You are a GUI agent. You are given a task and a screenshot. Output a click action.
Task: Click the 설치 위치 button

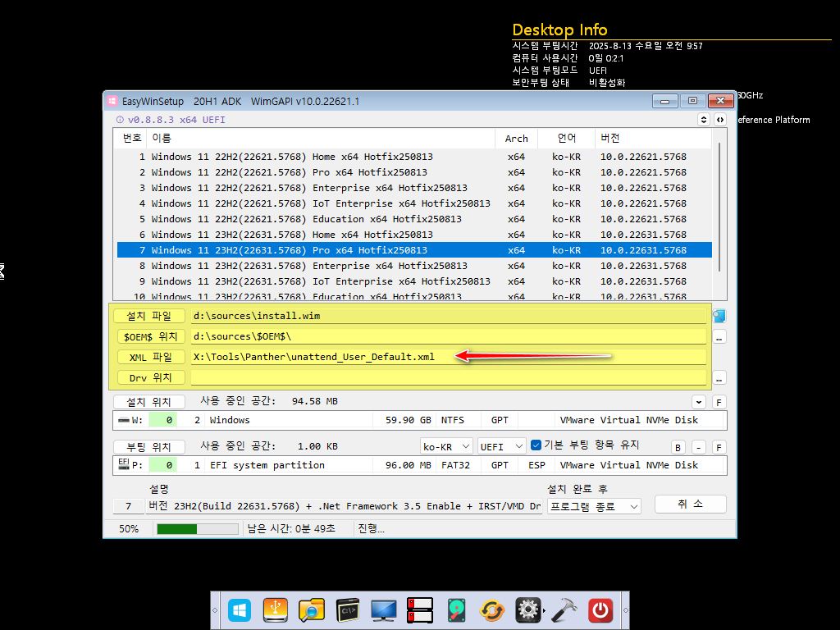pos(149,402)
